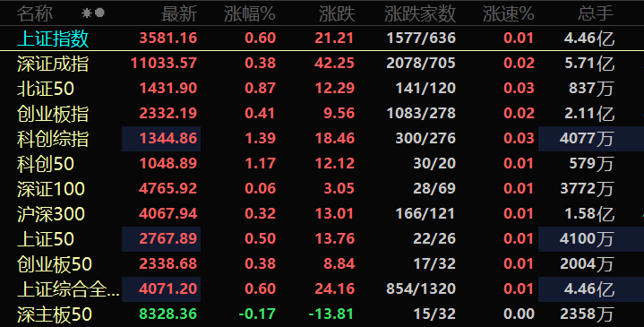
Task: Select the 沪深300 row
Action: tap(322, 213)
